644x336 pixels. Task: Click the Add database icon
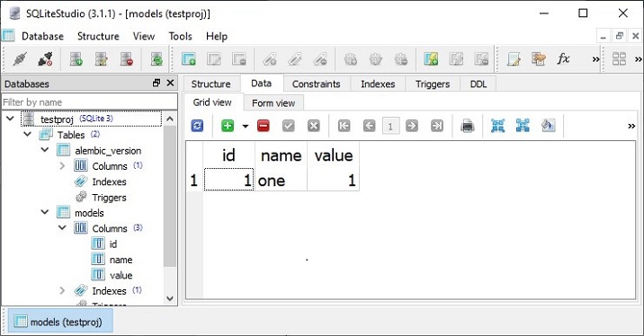coord(76,59)
